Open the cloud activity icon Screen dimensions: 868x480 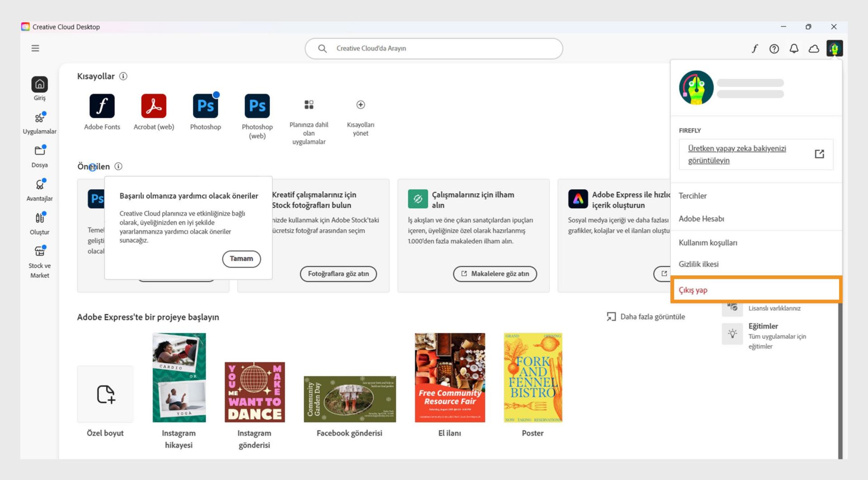814,48
